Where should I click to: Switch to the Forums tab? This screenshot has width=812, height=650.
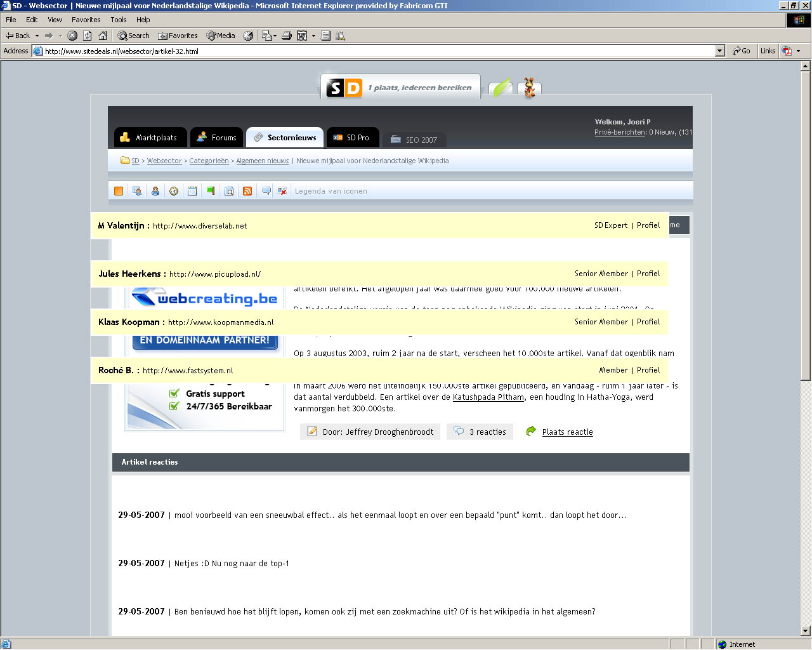click(217, 137)
